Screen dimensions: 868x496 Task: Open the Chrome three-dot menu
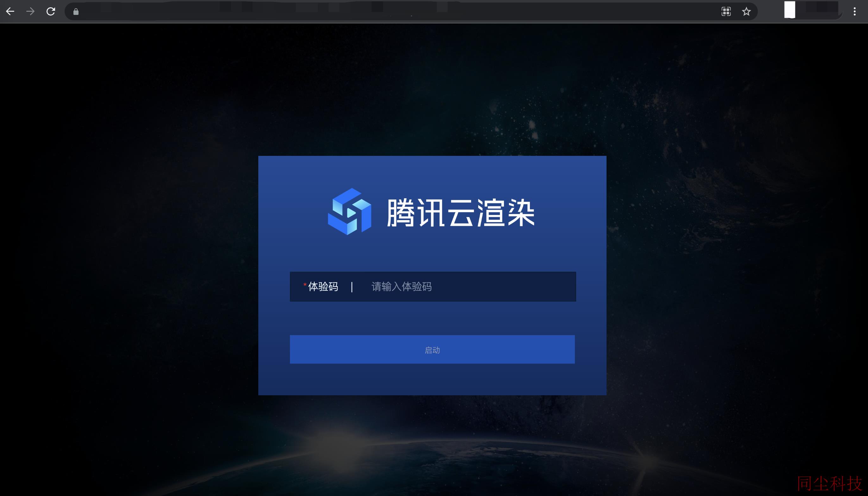tap(854, 12)
